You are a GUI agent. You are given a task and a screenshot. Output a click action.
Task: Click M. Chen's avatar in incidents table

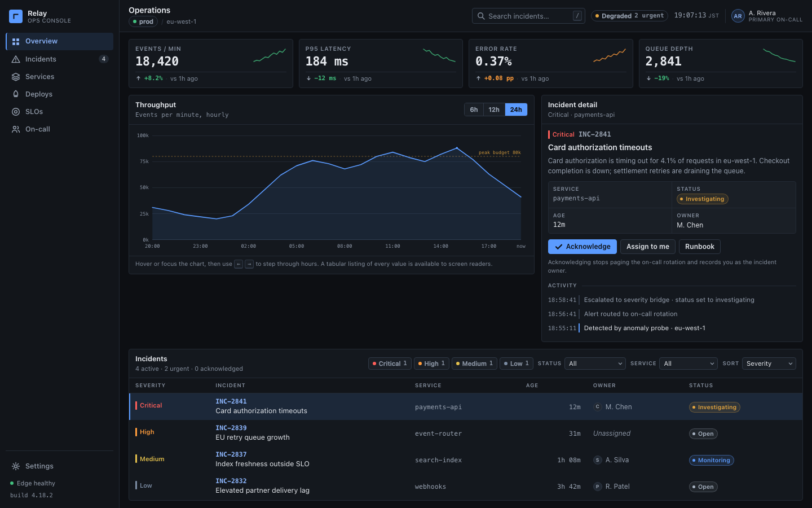click(598, 407)
